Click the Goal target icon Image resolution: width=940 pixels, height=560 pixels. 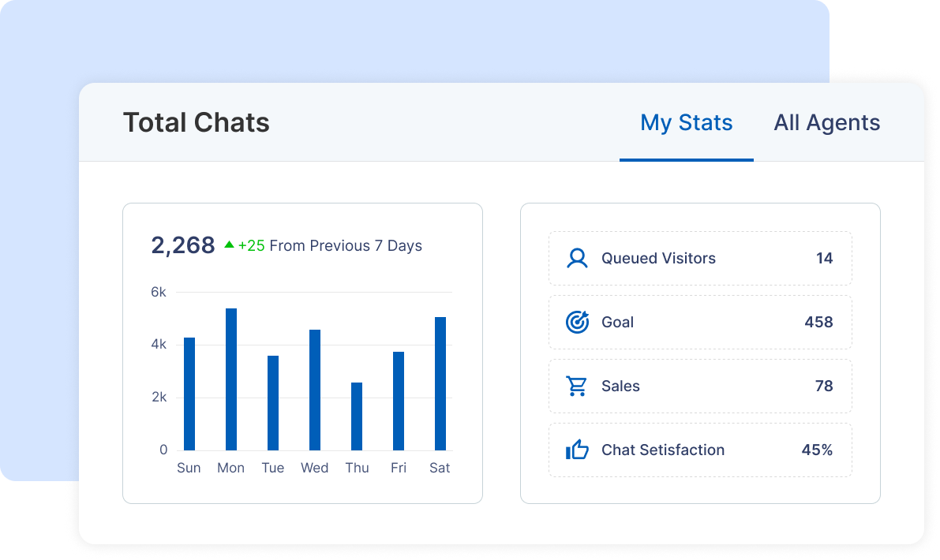(577, 322)
